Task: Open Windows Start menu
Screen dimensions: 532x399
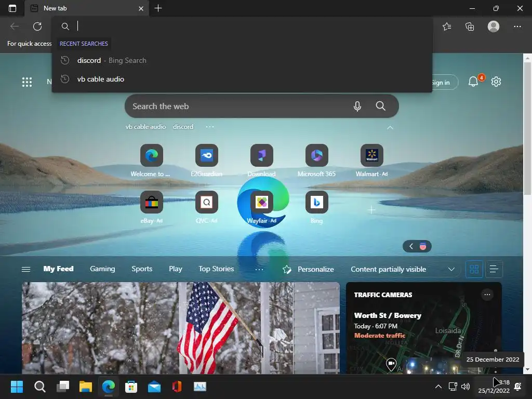Action: click(17, 387)
